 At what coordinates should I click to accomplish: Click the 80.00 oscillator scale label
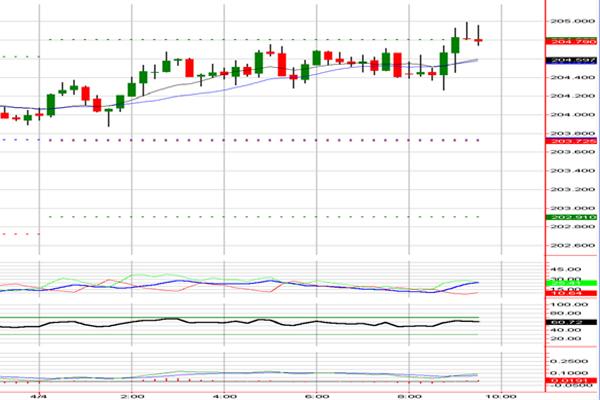pos(565,313)
